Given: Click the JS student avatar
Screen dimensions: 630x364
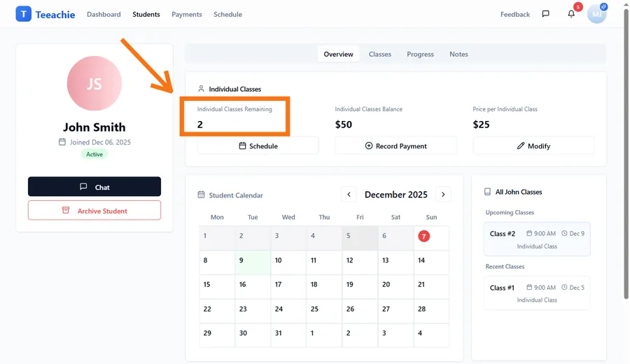Looking at the screenshot, I should (94, 84).
